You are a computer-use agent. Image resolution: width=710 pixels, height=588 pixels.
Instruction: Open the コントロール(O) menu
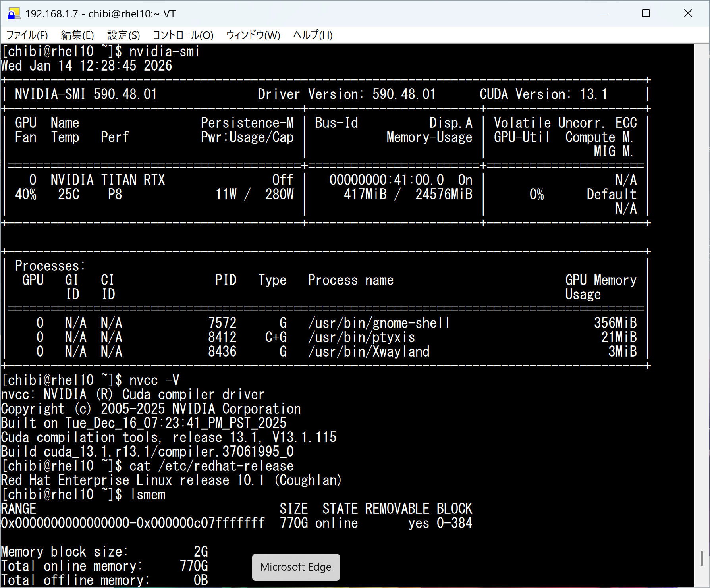183,35
